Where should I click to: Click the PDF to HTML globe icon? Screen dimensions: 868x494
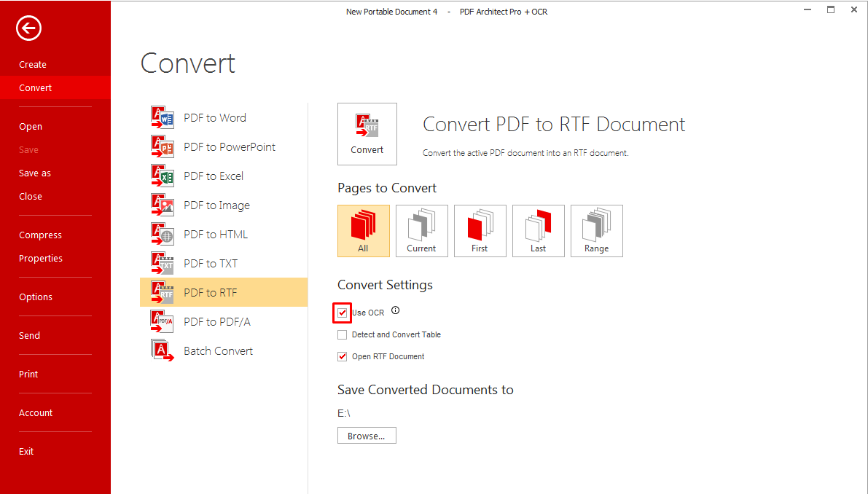point(163,234)
